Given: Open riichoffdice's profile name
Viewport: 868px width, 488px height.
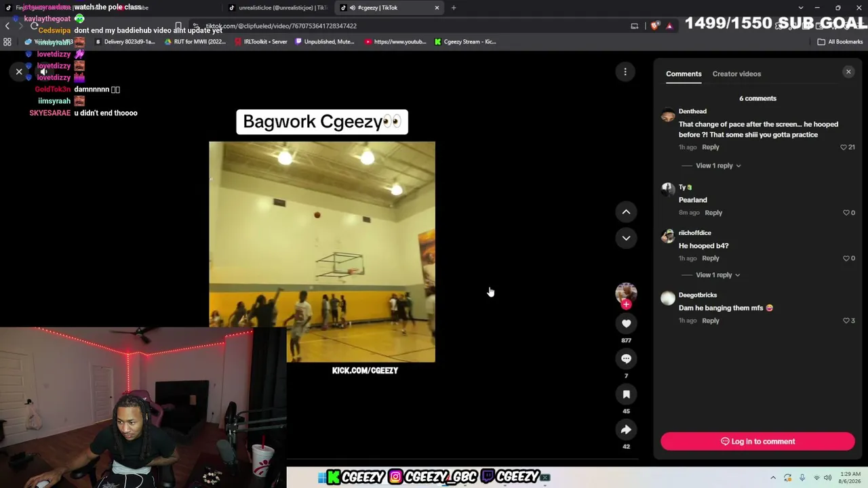Looking at the screenshot, I should pyautogui.click(x=694, y=233).
